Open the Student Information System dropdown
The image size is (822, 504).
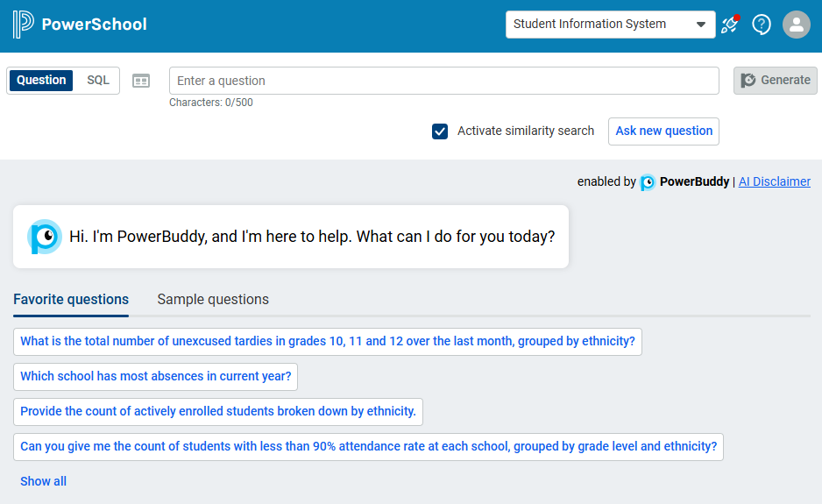click(610, 25)
